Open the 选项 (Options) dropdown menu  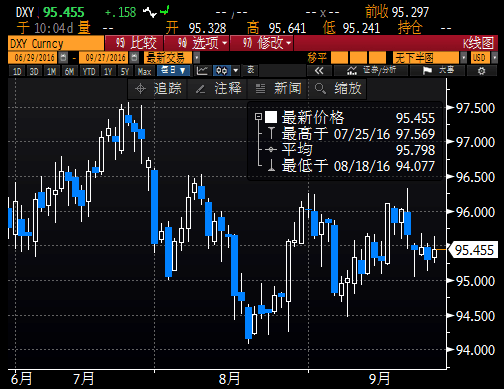pyautogui.click(x=196, y=43)
